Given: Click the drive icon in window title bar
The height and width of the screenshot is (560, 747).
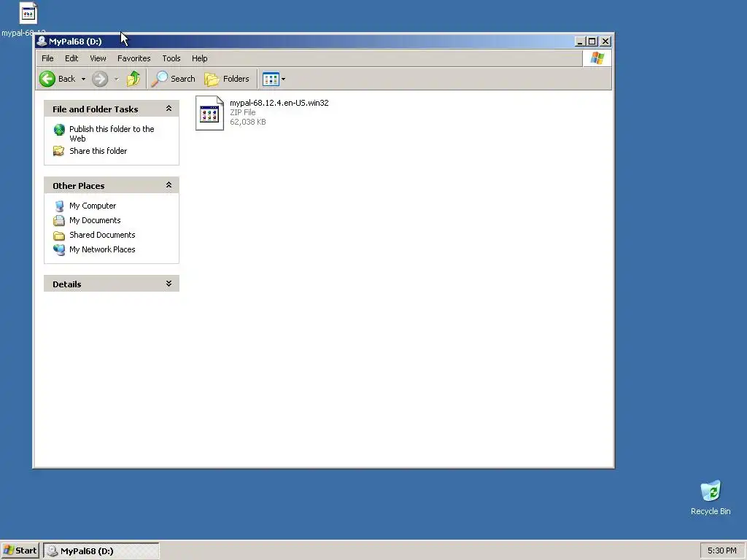Looking at the screenshot, I should click(x=42, y=42).
